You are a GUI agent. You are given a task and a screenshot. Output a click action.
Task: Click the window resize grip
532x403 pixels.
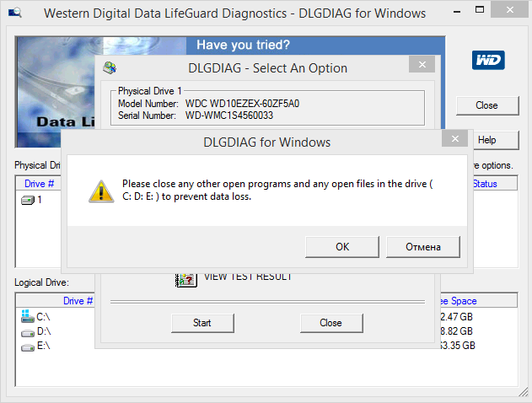click(x=524, y=392)
